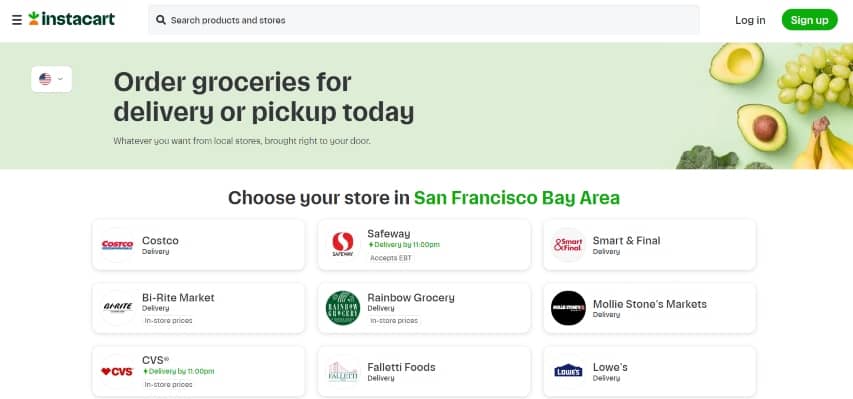Select the Rainbow Grocery logo

(x=343, y=308)
